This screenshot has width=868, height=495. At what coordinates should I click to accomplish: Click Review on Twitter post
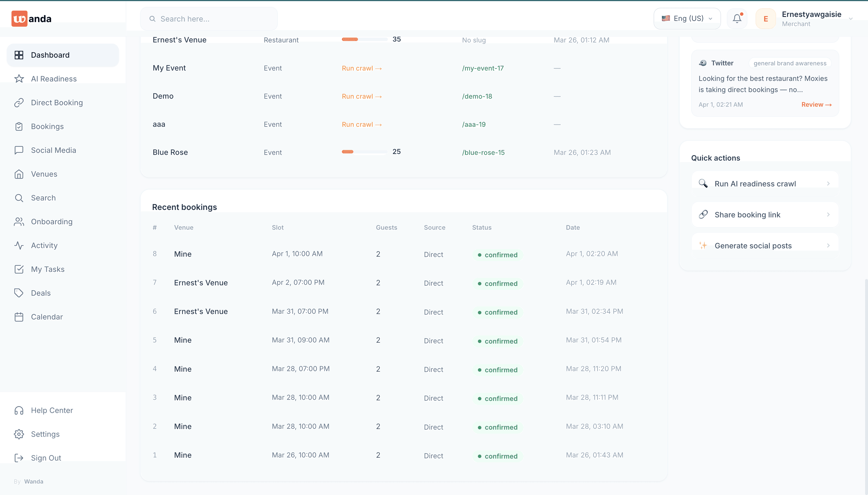[816, 104]
